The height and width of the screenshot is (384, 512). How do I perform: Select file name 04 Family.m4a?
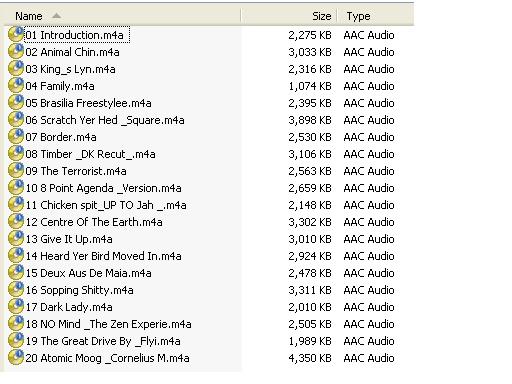[x=60, y=86]
